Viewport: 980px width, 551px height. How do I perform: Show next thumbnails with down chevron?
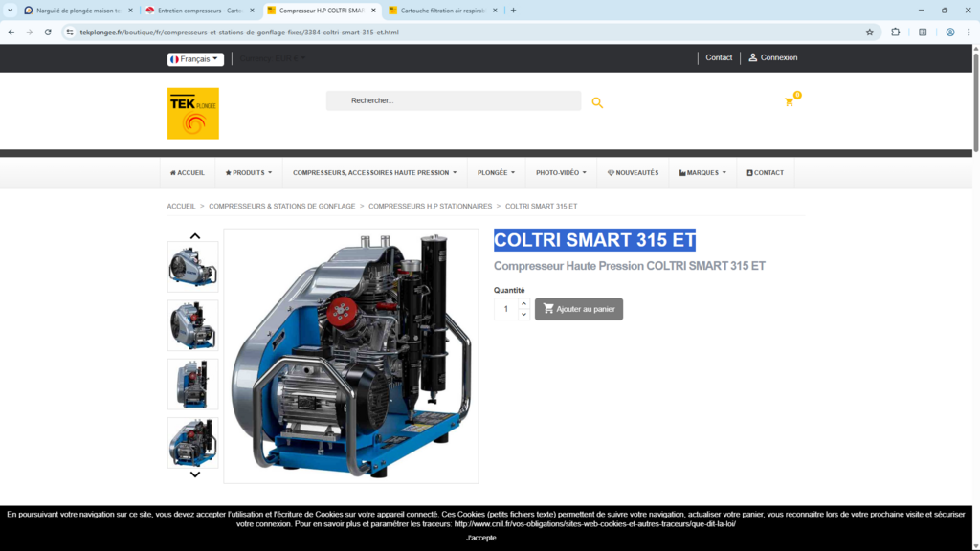[x=195, y=474]
